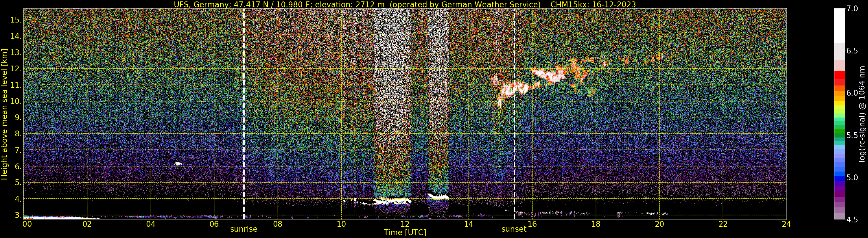868x238 pixels.
Task: Click the sunset dashed vertical marker line
Action: (514, 114)
